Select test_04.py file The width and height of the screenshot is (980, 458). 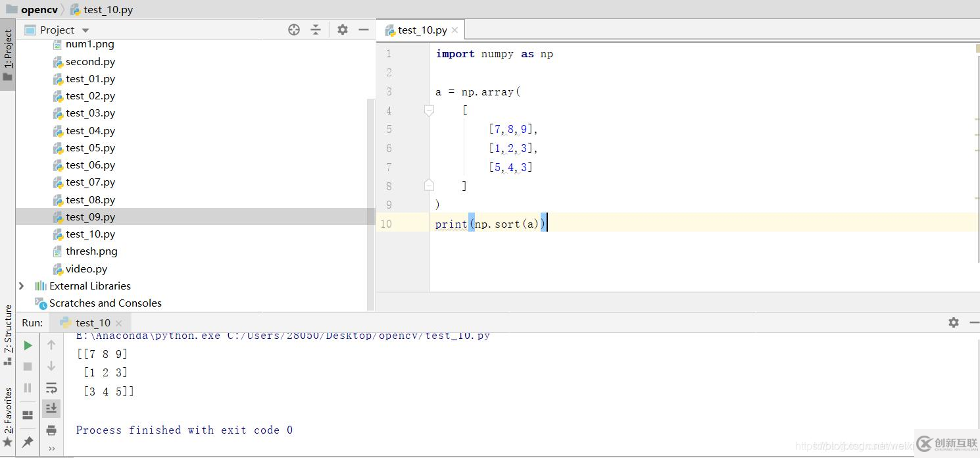click(x=90, y=130)
